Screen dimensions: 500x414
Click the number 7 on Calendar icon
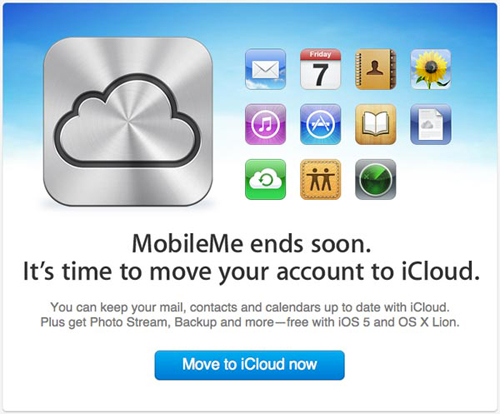320,74
